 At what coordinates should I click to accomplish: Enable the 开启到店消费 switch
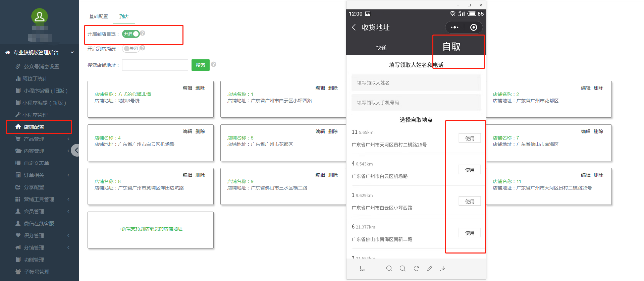point(131,49)
